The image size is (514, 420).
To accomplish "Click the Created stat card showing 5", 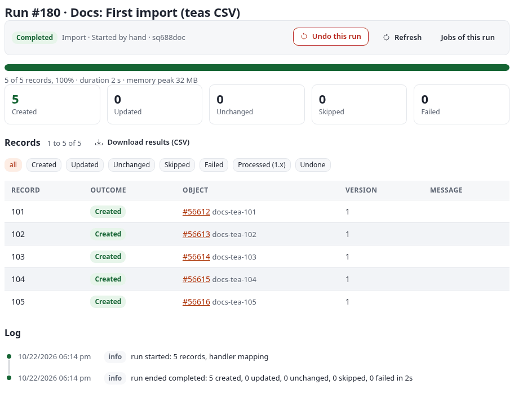I will [x=52, y=104].
